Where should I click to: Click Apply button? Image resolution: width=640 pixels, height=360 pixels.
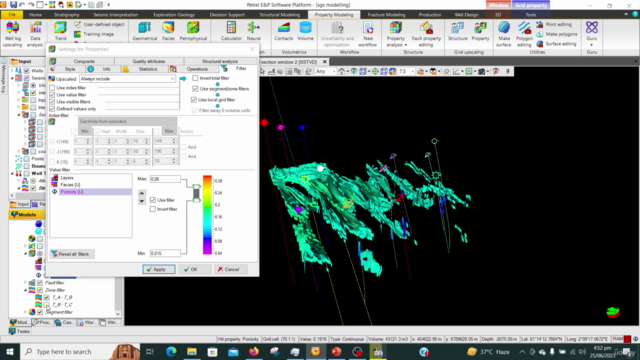coord(159,269)
